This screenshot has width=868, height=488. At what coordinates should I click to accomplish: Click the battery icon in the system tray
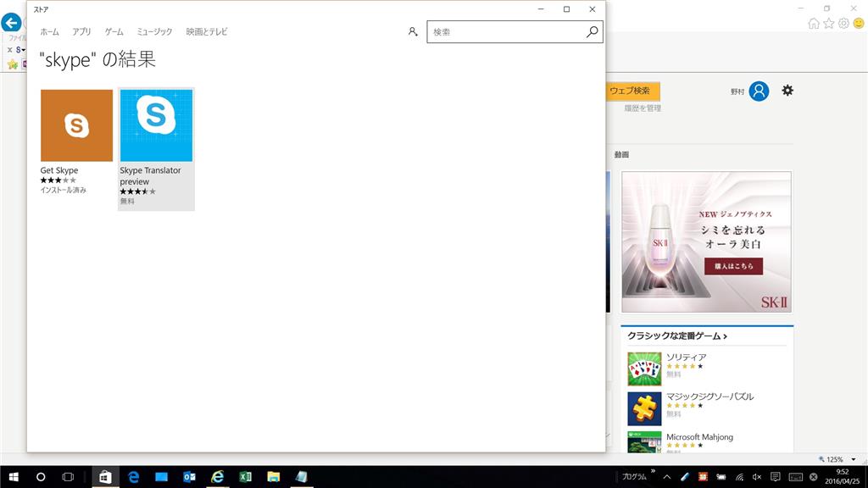pos(721,477)
